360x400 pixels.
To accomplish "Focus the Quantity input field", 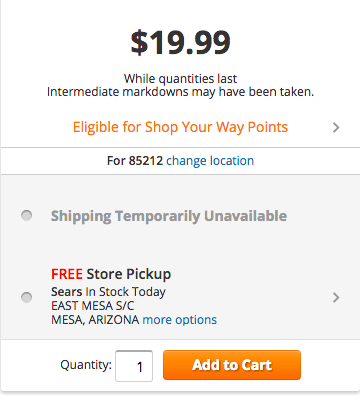I will 134,366.
